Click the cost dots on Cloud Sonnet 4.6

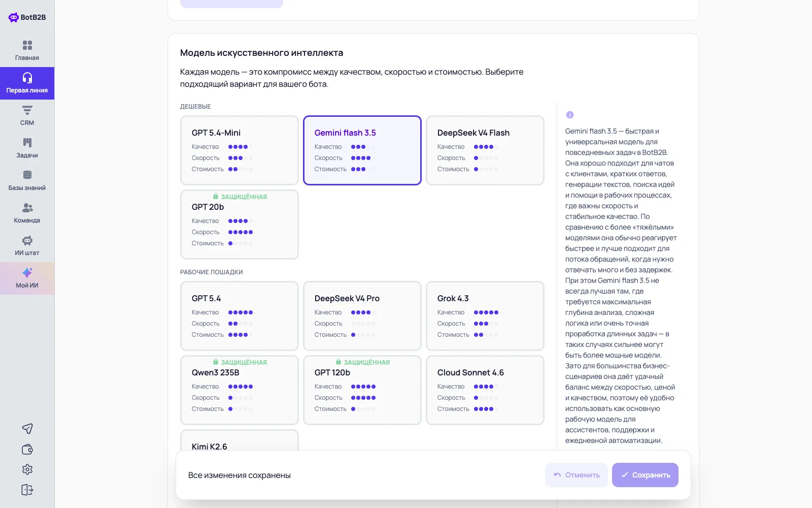point(486,409)
